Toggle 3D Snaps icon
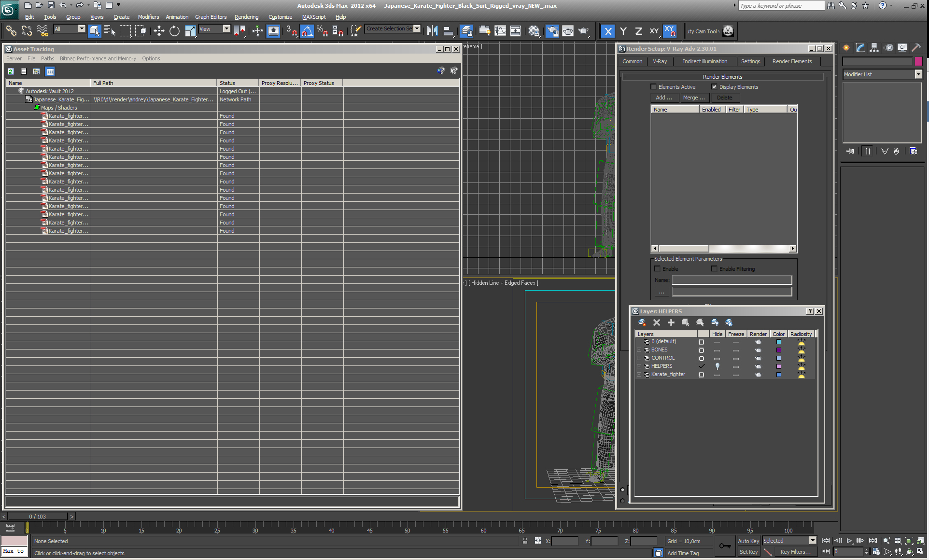This screenshot has height=560, width=929. 291,31
